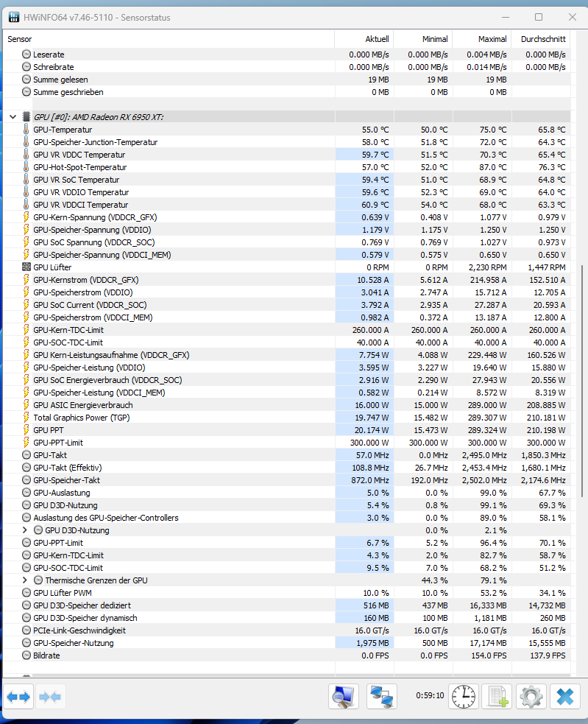This screenshot has height=724, width=588.
Task: Click maximum GPU Lüfter value 2,230 RPM
Action: click(487, 267)
